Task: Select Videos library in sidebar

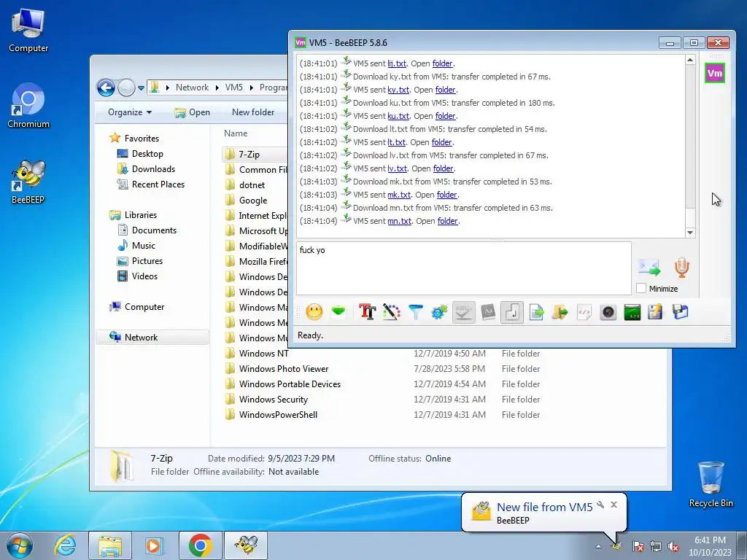Action: (144, 276)
